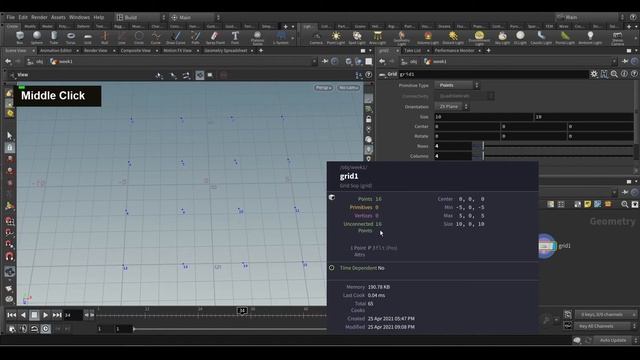Open the Key All Channels dropdown
This screenshot has width=640, height=360.
pos(606,326)
